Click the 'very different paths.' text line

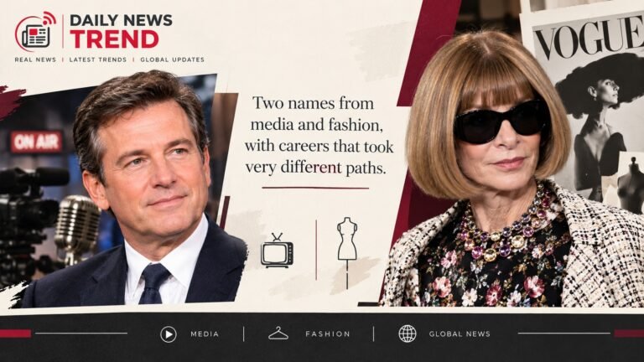(316, 168)
